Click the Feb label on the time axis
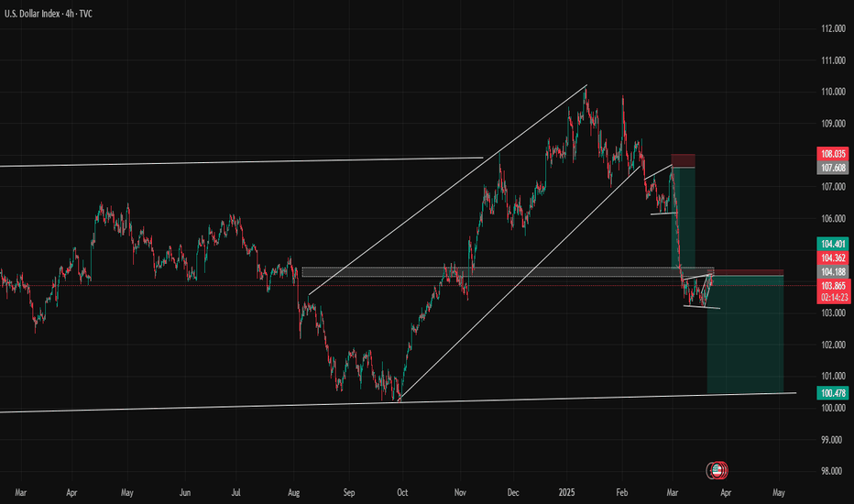 point(622,493)
